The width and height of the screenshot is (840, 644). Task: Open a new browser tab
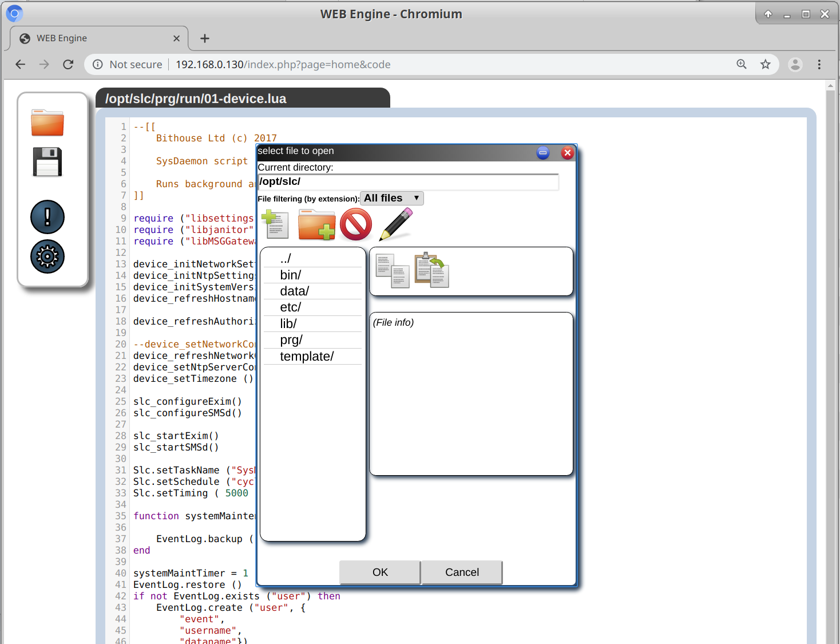205,38
